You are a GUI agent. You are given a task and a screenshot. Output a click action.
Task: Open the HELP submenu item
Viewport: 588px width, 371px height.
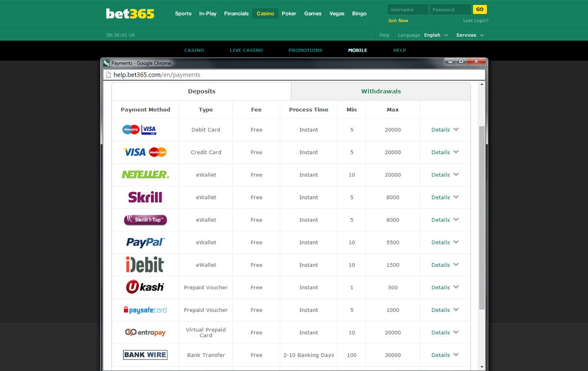pos(399,51)
